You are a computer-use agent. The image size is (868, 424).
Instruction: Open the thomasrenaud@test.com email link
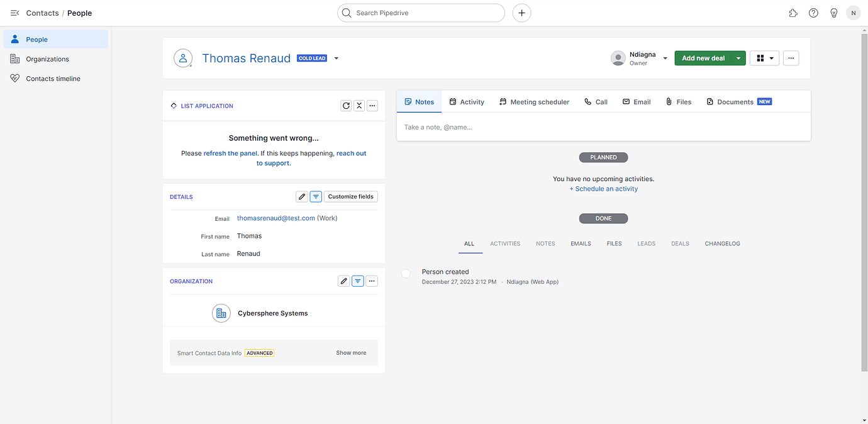pos(276,218)
